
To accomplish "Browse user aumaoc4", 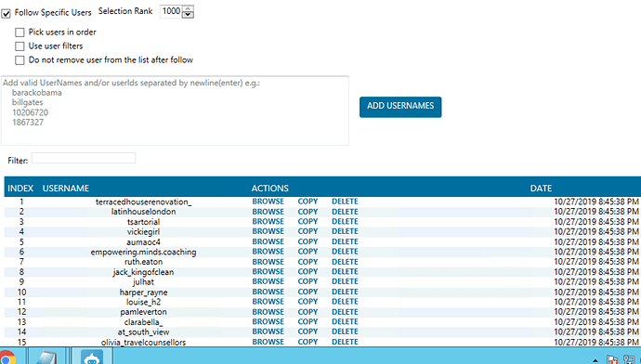I will pos(268,241).
